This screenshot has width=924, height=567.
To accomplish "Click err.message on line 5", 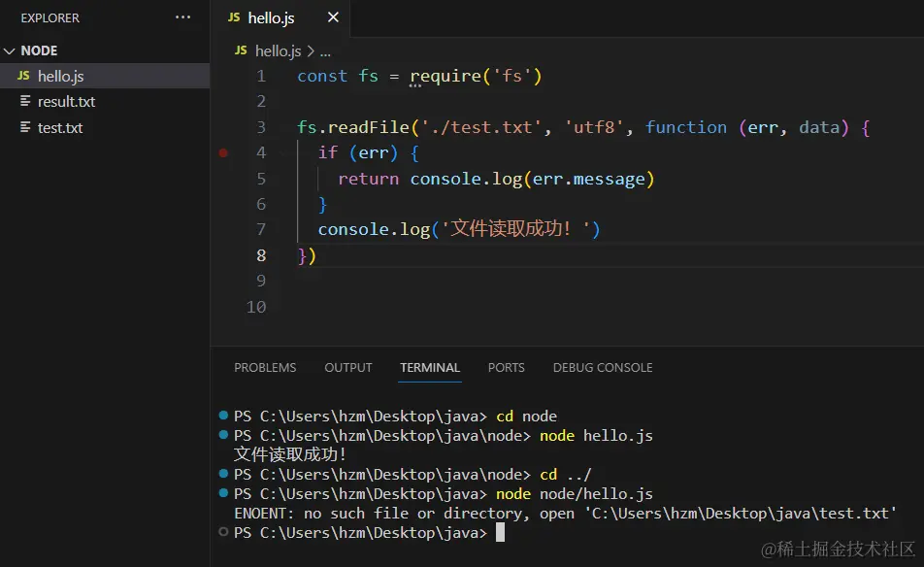I will [x=589, y=179].
